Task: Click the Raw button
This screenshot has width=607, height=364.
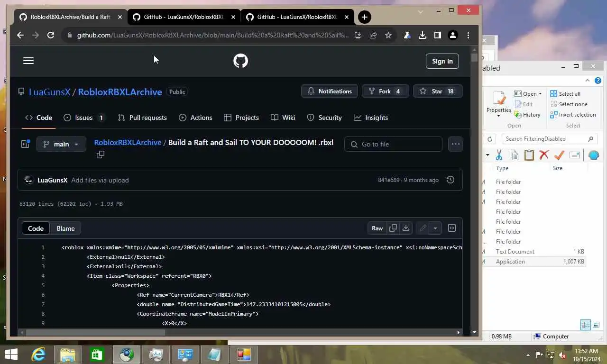Action: click(x=377, y=228)
